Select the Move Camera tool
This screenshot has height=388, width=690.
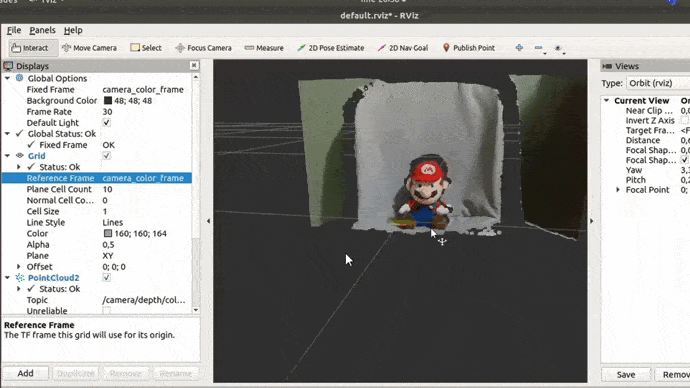(x=90, y=48)
